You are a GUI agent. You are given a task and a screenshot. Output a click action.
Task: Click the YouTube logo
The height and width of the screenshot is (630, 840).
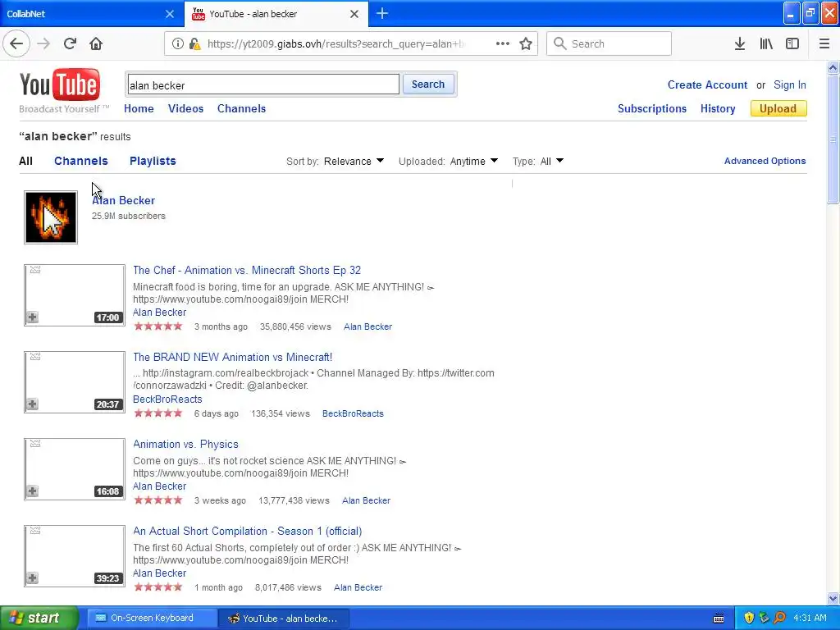pos(59,84)
